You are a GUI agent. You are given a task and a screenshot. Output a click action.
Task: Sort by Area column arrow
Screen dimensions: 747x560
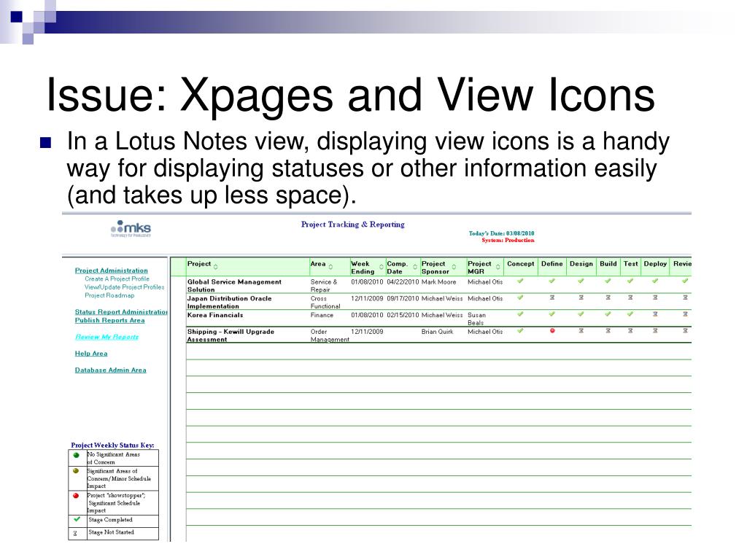pos(330,267)
